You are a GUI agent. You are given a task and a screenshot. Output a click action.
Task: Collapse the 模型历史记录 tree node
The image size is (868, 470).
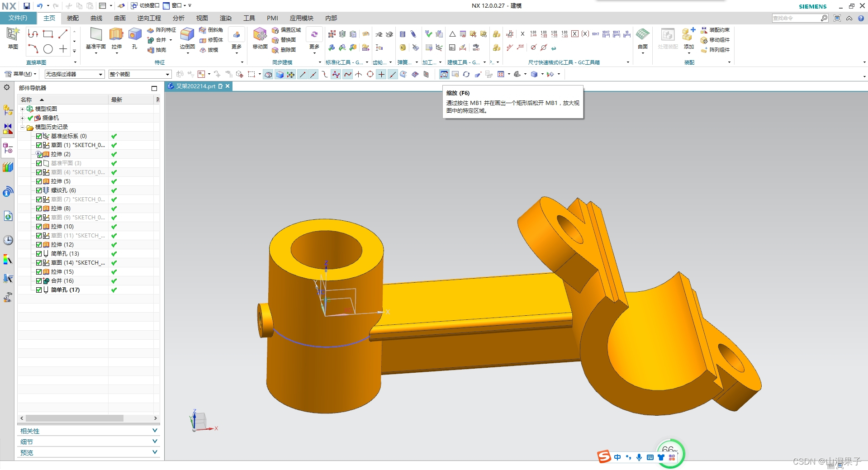22,127
